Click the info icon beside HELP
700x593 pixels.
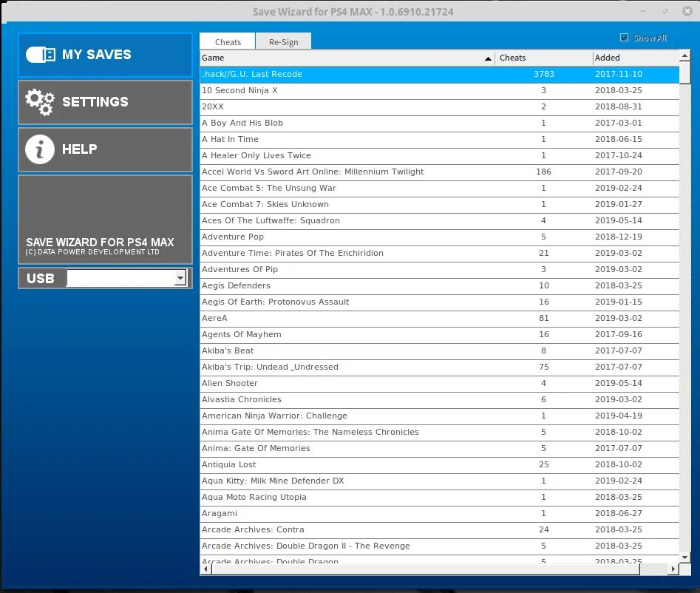point(40,149)
